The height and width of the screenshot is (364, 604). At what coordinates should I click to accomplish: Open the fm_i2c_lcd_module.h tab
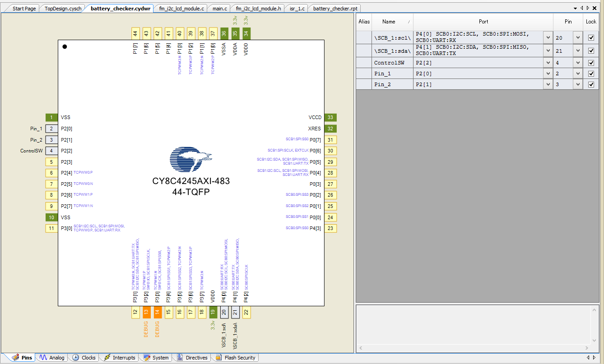pyautogui.click(x=258, y=9)
